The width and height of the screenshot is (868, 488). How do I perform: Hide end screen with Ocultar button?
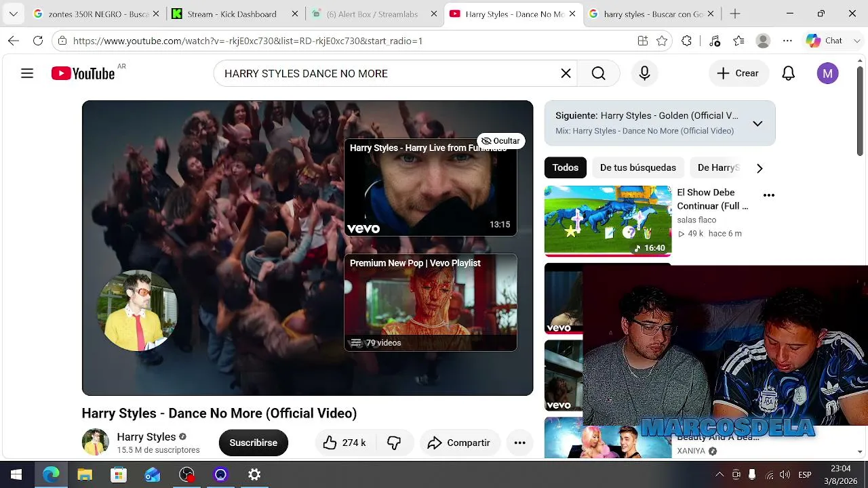pos(500,141)
